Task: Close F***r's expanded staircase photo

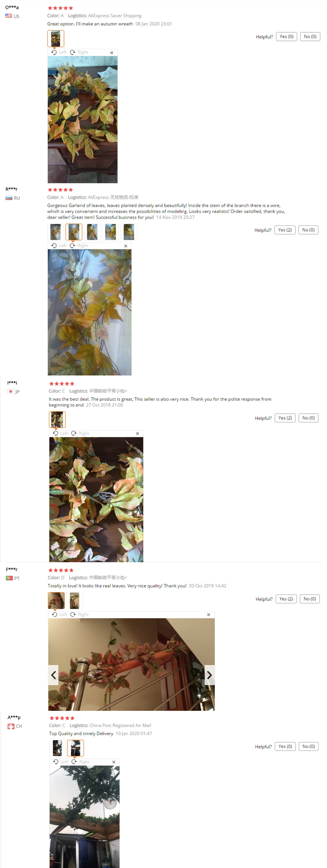Action: point(208,615)
